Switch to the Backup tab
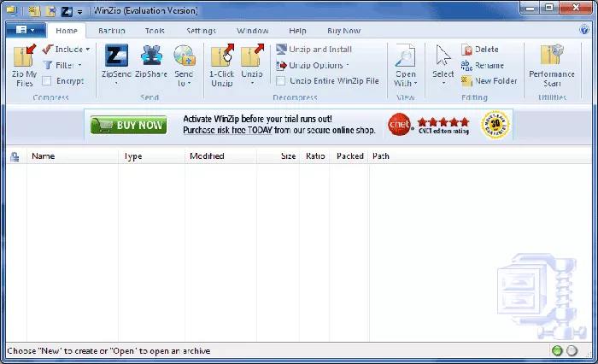 pyautogui.click(x=112, y=31)
